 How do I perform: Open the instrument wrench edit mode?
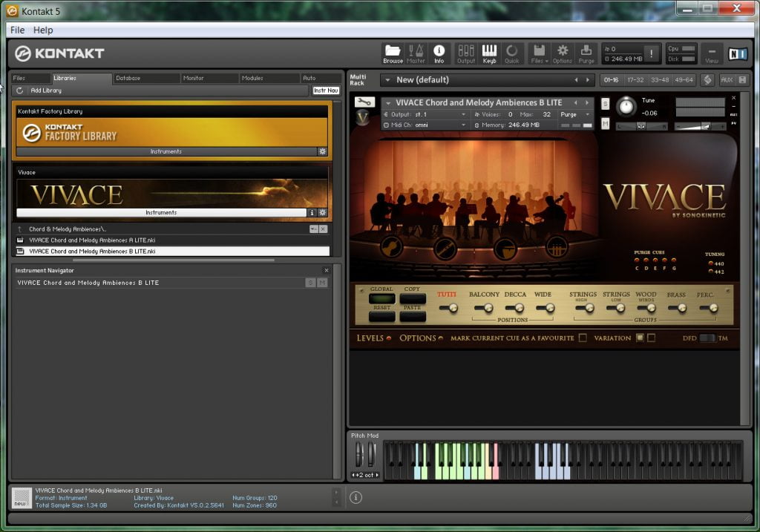(x=364, y=102)
